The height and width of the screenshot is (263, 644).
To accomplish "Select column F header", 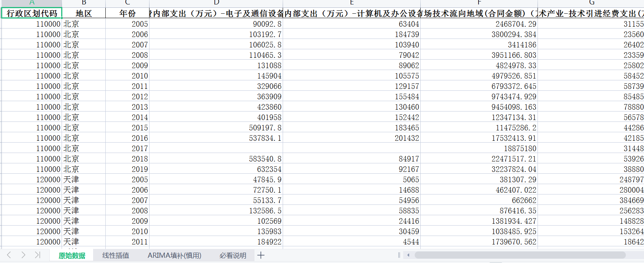I will (479, 3).
